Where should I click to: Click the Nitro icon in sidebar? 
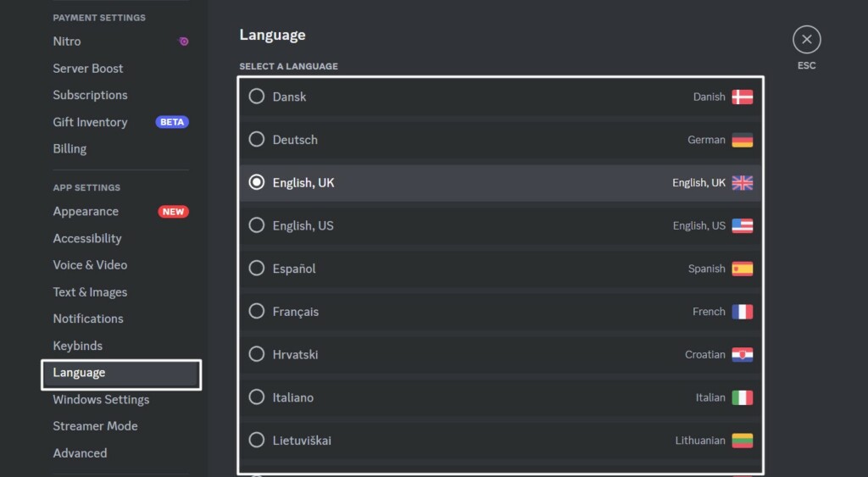[183, 42]
